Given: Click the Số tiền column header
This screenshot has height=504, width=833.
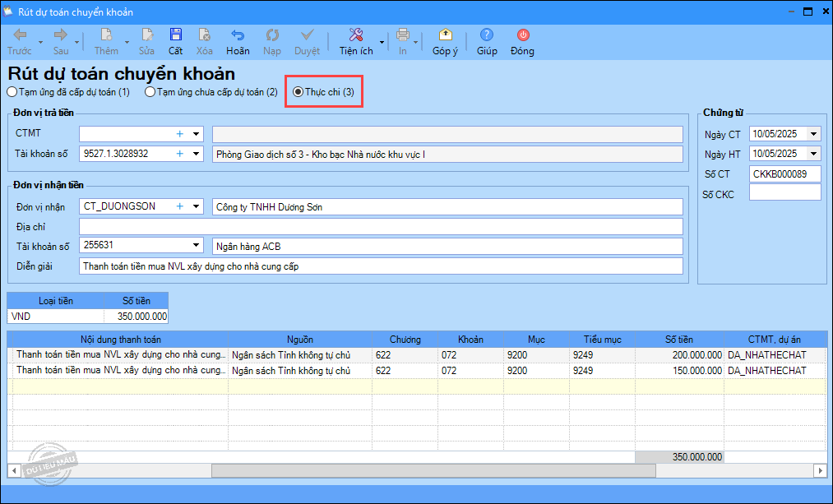Looking at the screenshot, I should (678, 340).
